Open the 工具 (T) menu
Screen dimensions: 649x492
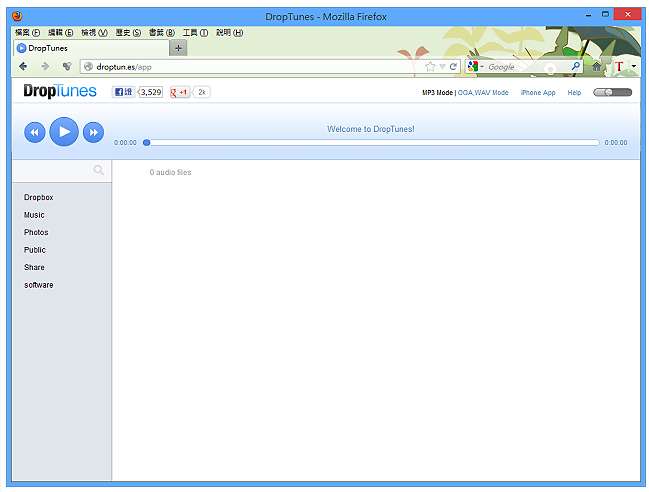tap(195, 33)
